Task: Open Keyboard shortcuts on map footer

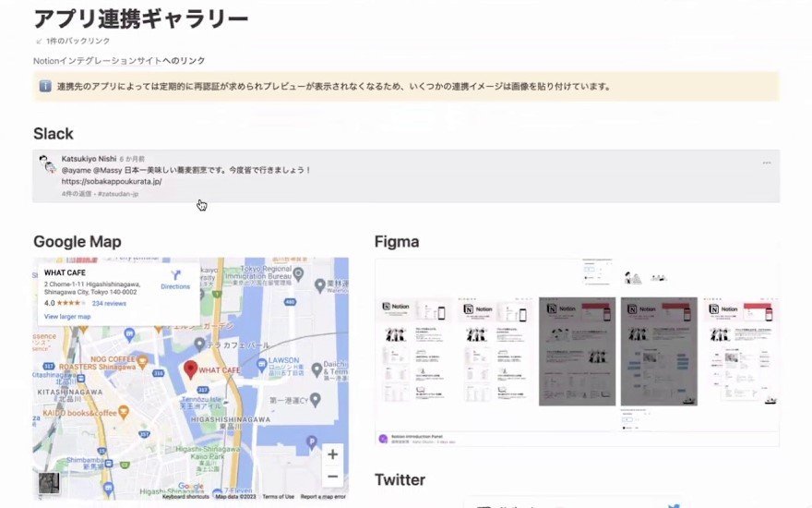Action: [185, 497]
